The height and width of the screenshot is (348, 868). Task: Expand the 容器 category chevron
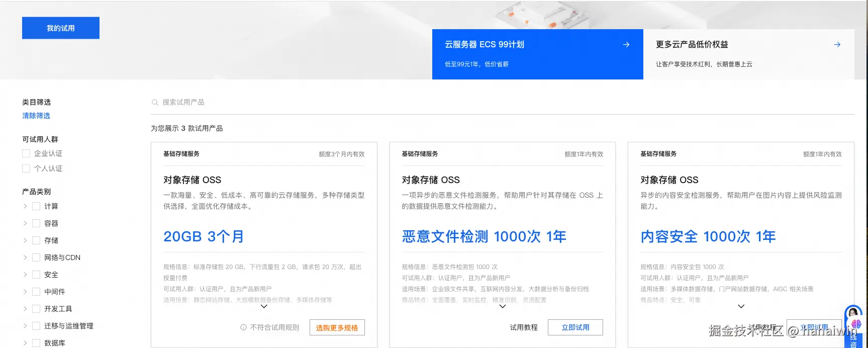click(25, 223)
